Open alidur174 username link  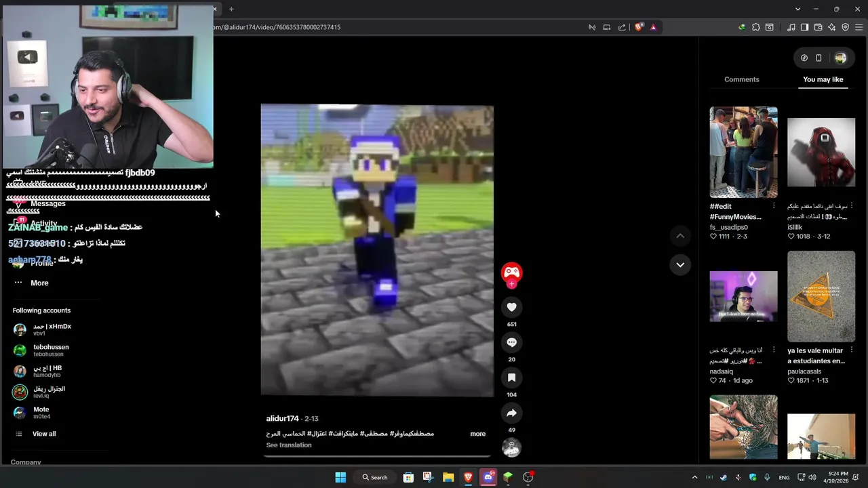(282, 419)
